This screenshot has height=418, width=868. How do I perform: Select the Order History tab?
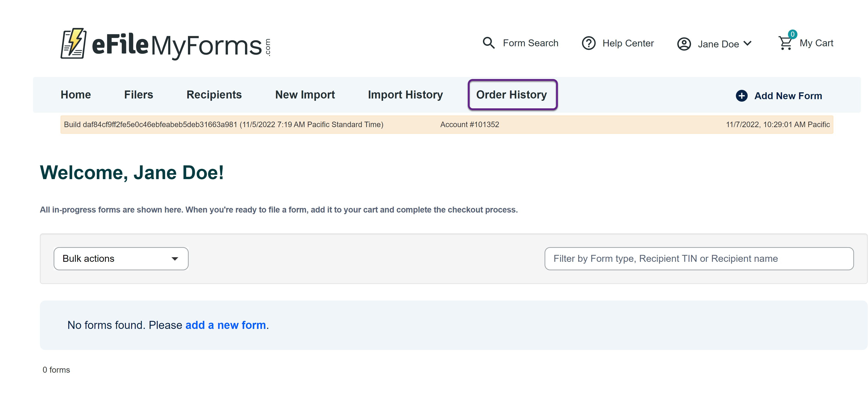coord(511,95)
